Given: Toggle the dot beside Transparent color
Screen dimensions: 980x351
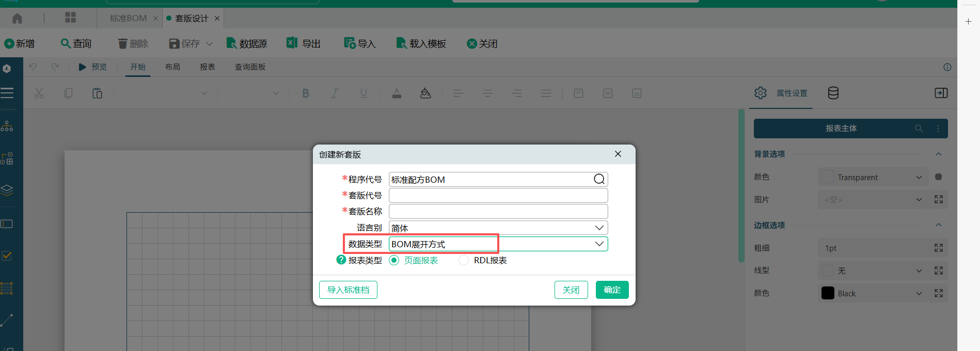Looking at the screenshot, I should coord(938,177).
